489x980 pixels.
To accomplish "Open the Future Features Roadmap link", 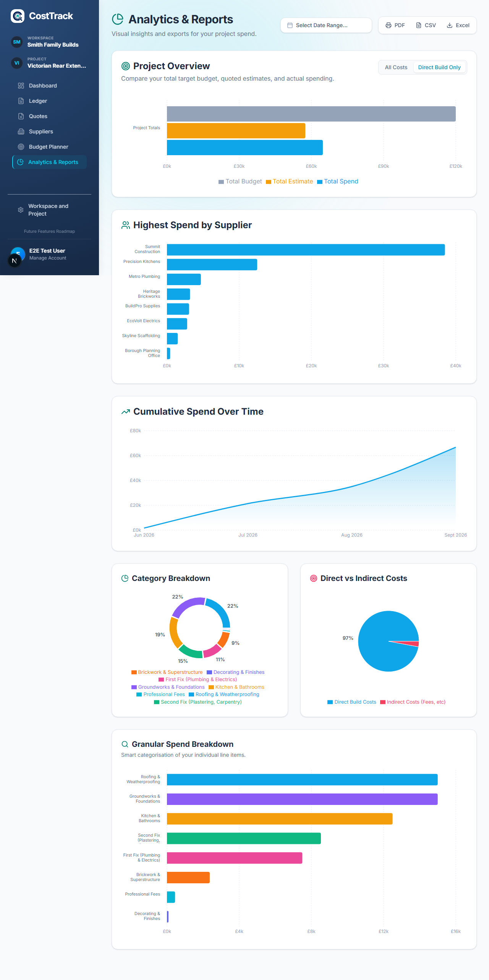I will coord(49,231).
